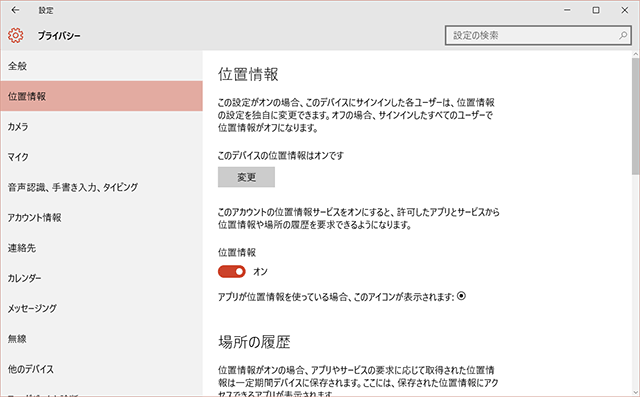Click text このデバイスの位置情報はオンです
640x397 pixels.
coord(281,155)
